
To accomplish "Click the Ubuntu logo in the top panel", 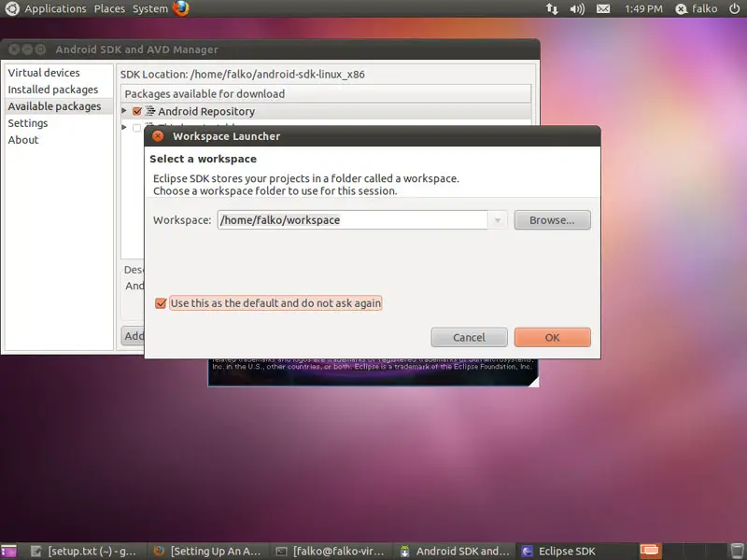I will [11, 8].
